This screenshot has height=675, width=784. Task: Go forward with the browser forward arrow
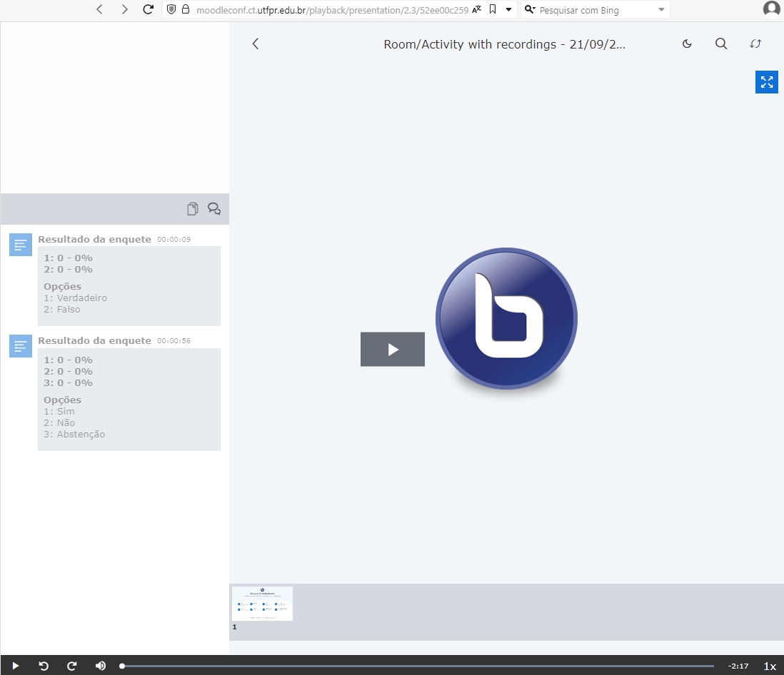pos(124,9)
